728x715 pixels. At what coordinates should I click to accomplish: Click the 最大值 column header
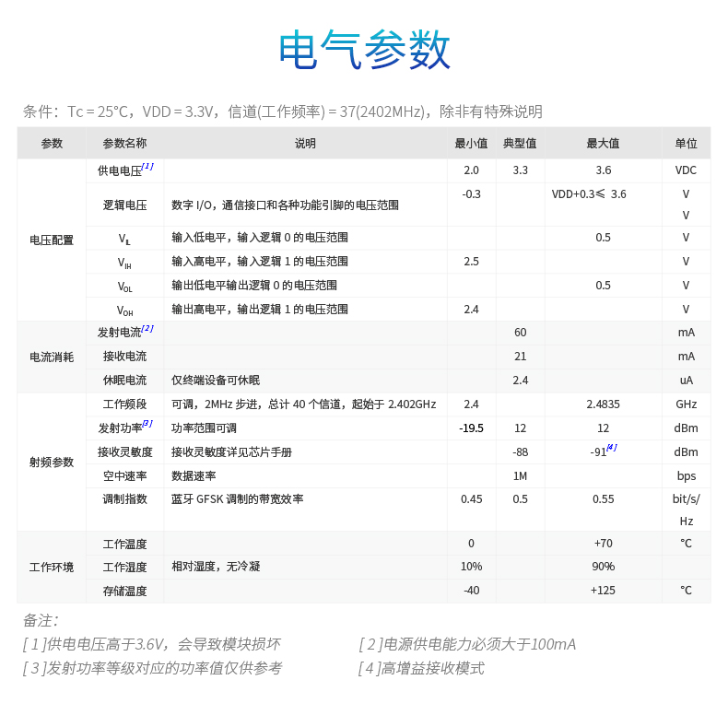tap(603, 144)
